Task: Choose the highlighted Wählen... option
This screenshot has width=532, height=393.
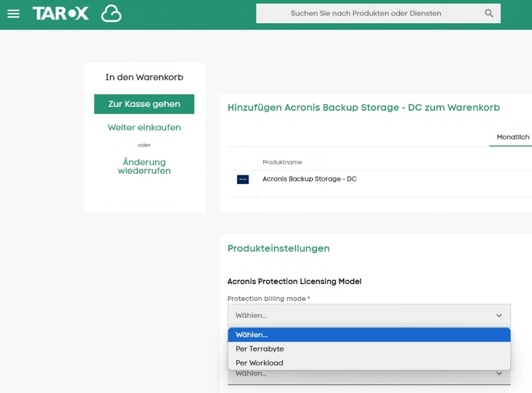Action: pyautogui.click(x=369, y=335)
